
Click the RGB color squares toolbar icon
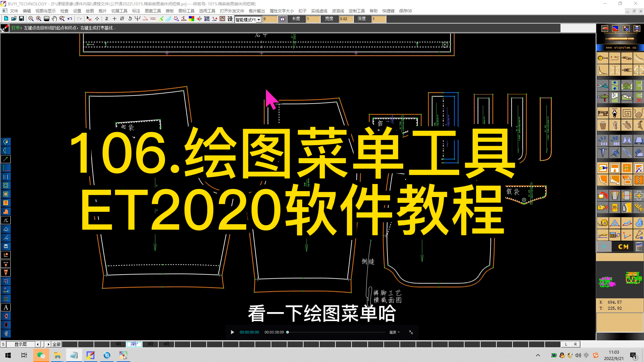[192, 19]
